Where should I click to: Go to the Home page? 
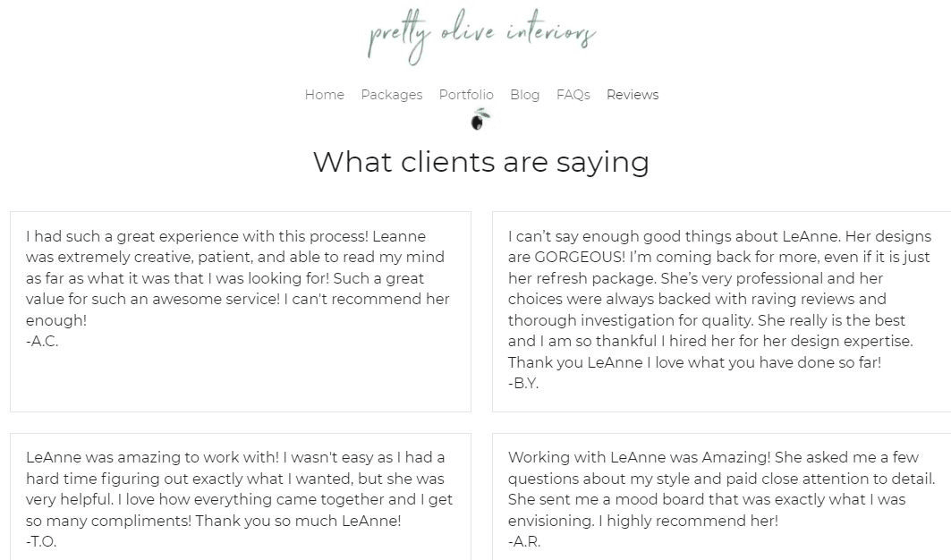(324, 95)
